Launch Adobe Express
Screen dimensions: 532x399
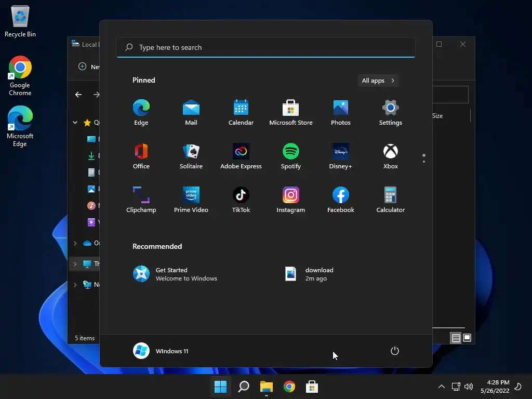(241, 156)
